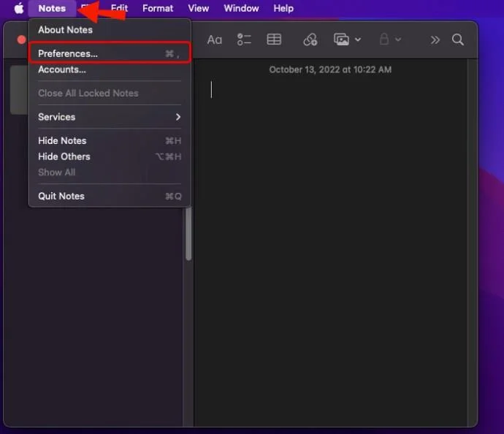Insert a table via toolbar icon
This screenshot has height=434, width=504.
click(x=274, y=39)
